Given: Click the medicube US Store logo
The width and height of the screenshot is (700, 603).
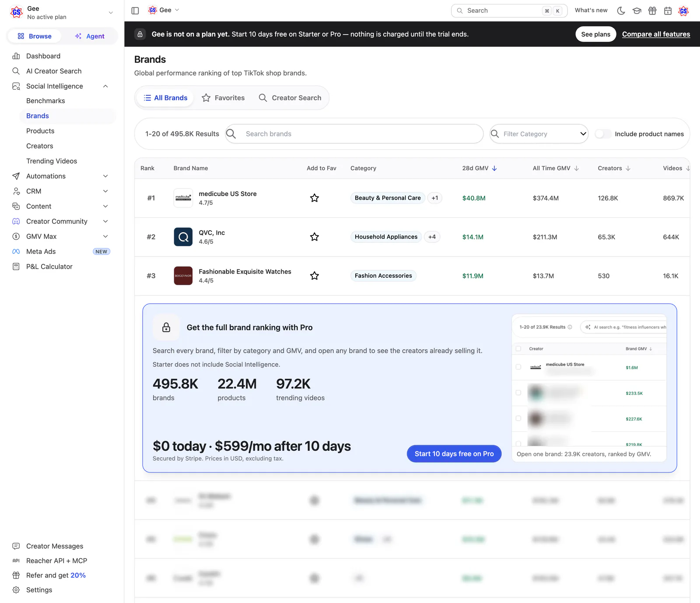Looking at the screenshot, I should click(183, 198).
